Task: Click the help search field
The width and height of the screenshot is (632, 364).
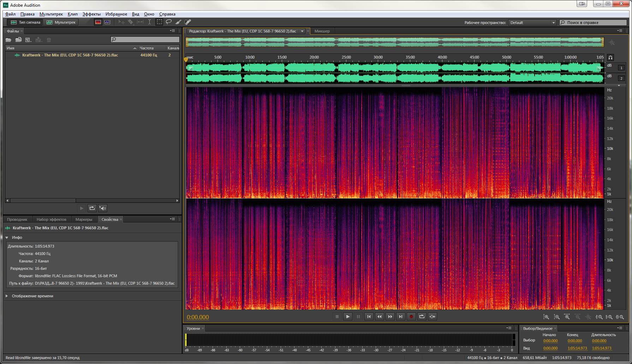Action: point(593,23)
